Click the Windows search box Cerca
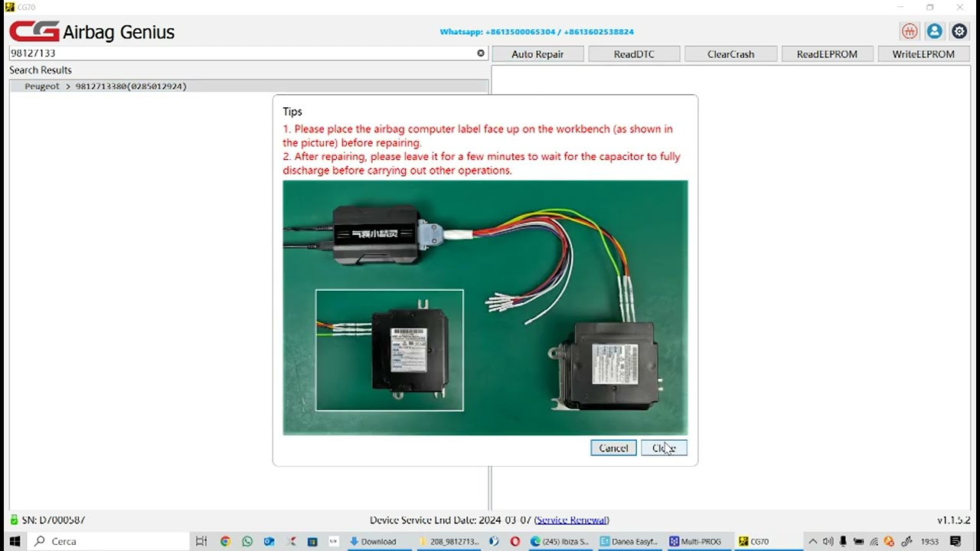Viewport: 980px width, 551px height. click(109, 541)
